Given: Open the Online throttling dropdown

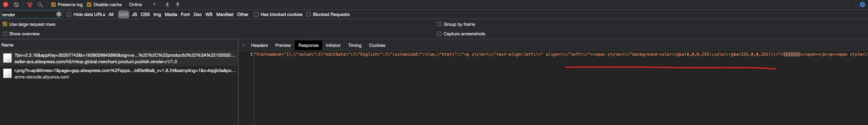Looking at the screenshot, I should pyautogui.click(x=142, y=4).
